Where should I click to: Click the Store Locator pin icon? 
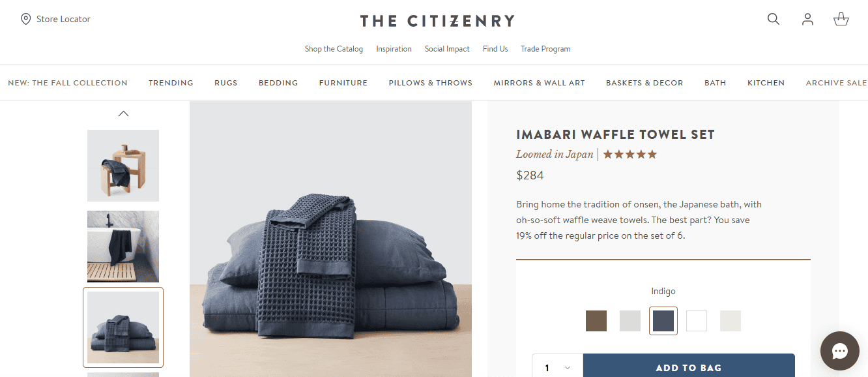click(26, 19)
